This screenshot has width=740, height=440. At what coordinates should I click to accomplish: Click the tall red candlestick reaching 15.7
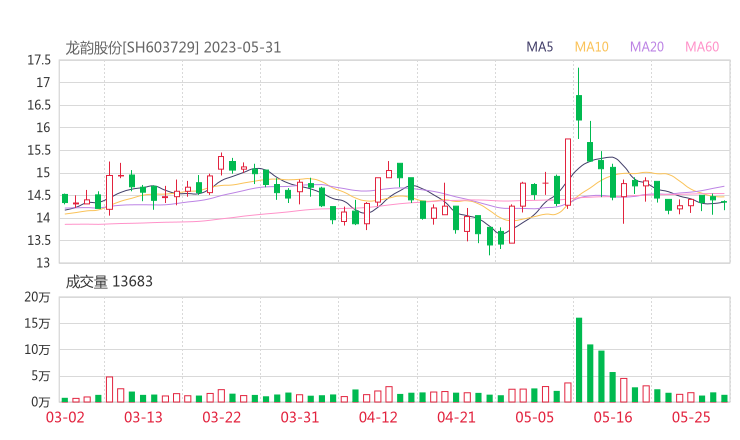click(568, 172)
